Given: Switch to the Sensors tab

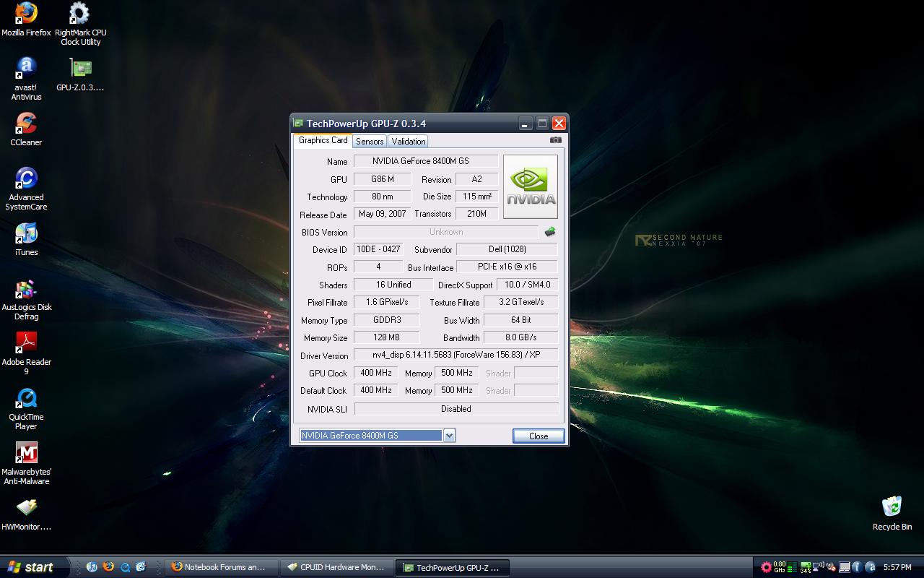Looking at the screenshot, I should [x=370, y=141].
